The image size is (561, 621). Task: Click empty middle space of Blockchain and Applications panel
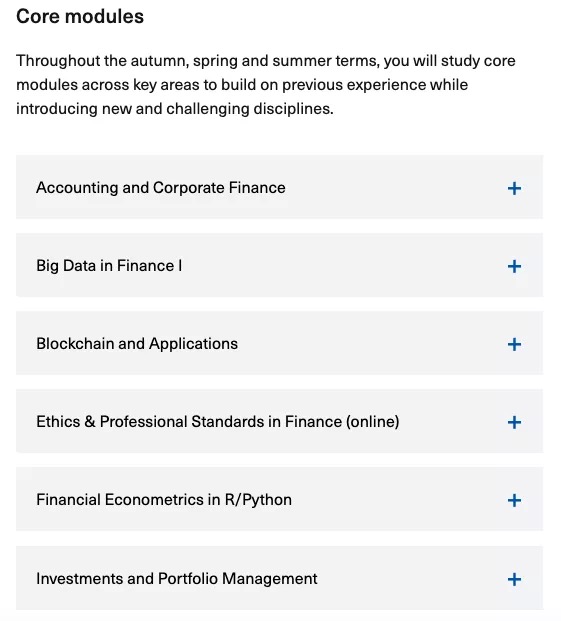(x=372, y=343)
